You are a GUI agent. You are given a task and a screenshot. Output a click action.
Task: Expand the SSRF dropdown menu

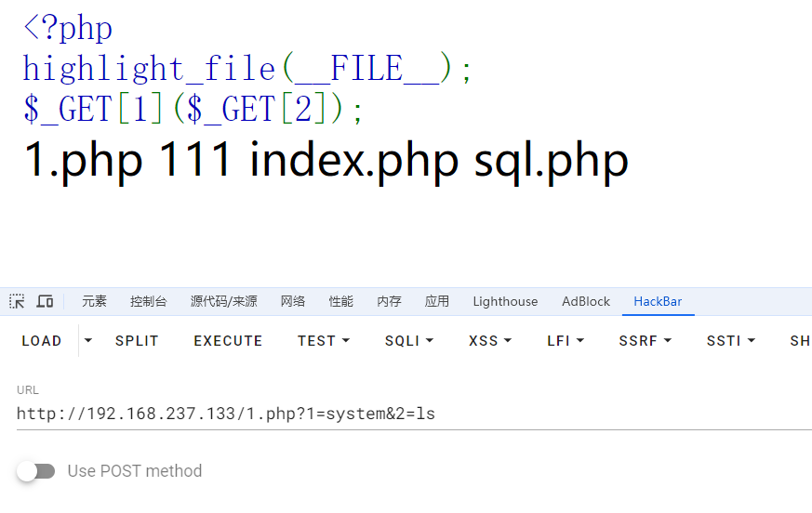(x=645, y=341)
